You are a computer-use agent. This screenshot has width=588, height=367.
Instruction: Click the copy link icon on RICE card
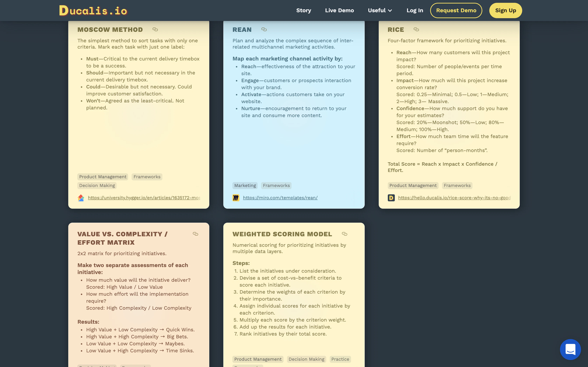[416, 29]
